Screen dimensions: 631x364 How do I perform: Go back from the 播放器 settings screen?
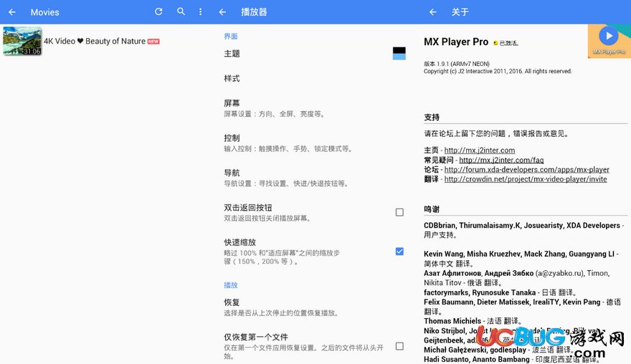pos(222,12)
